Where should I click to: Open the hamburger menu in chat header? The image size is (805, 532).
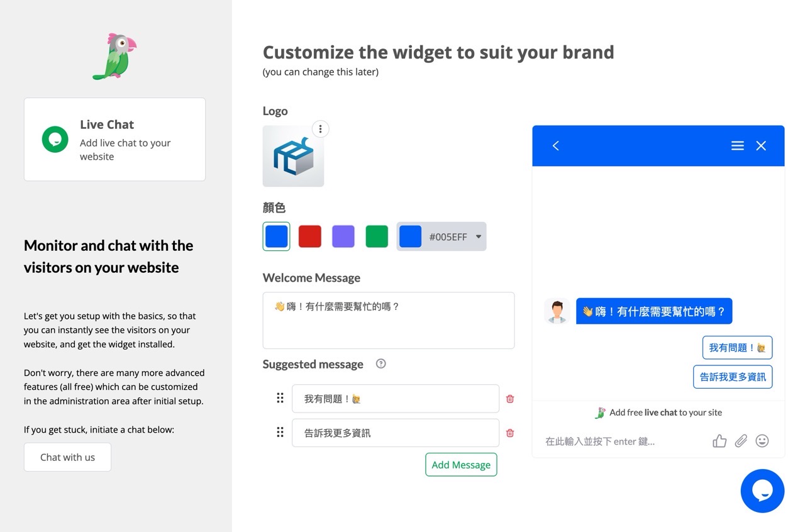[x=737, y=146]
